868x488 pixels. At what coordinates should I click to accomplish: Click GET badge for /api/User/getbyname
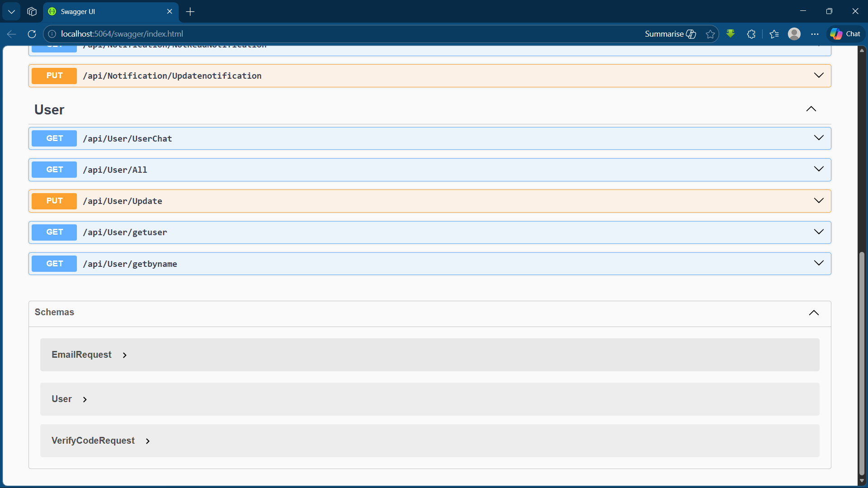[54, 264]
